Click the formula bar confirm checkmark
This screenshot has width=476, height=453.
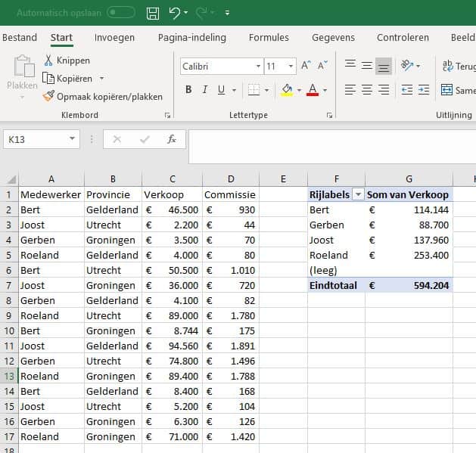point(145,139)
